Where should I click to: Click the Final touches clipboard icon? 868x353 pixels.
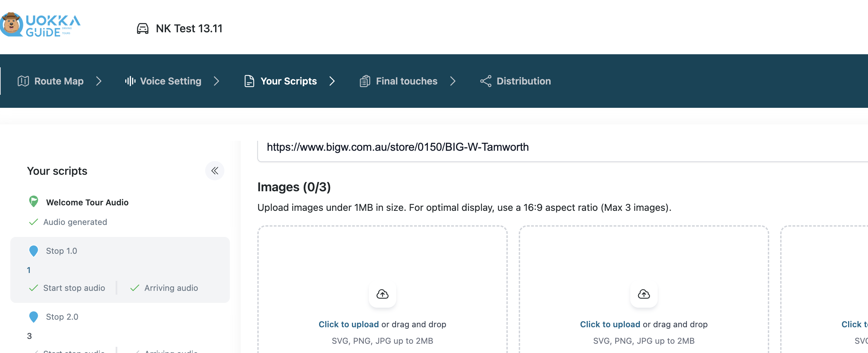click(365, 81)
